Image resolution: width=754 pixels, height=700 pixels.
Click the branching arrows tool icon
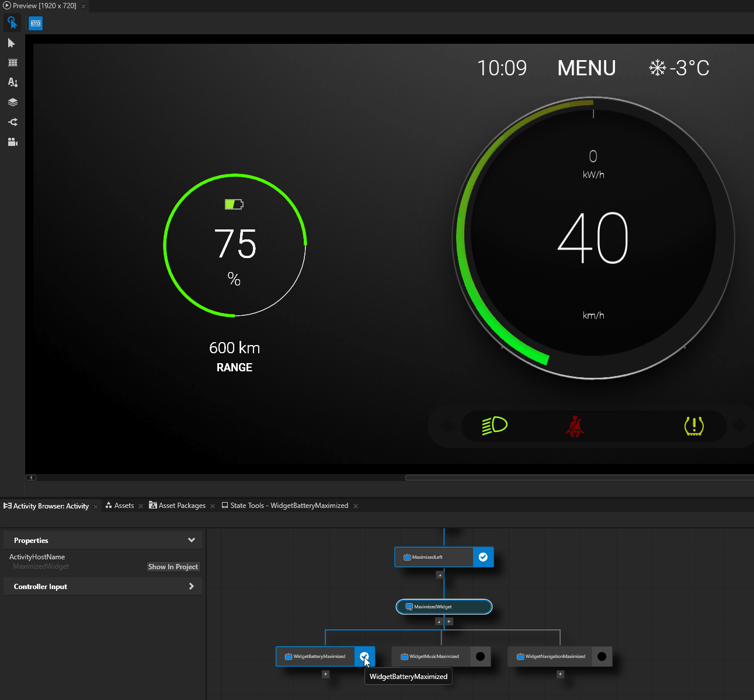click(x=12, y=122)
